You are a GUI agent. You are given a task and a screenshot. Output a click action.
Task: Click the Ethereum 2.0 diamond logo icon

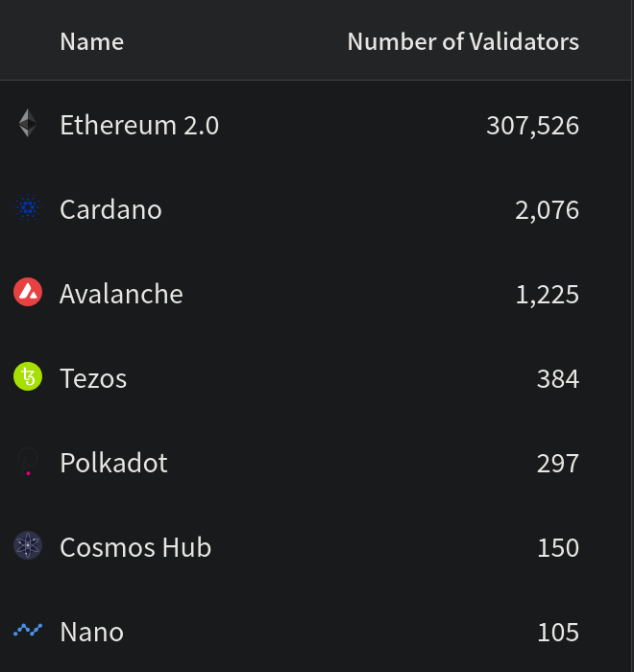click(x=28, y=124)
